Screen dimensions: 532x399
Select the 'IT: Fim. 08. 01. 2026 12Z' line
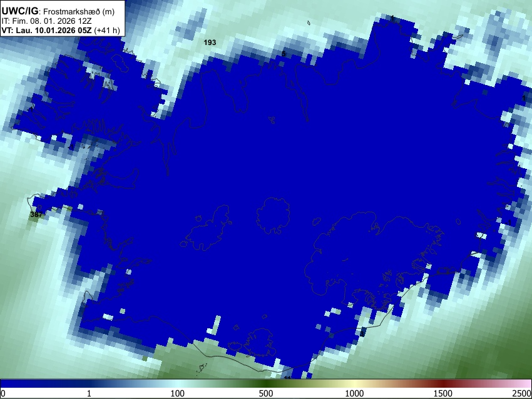point(46,21)
